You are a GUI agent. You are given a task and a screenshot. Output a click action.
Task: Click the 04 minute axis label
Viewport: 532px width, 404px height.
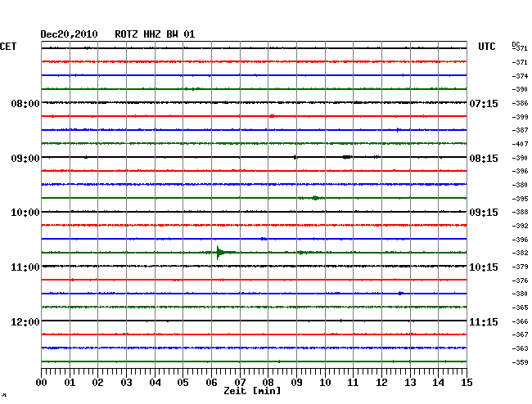click(155, 383)
